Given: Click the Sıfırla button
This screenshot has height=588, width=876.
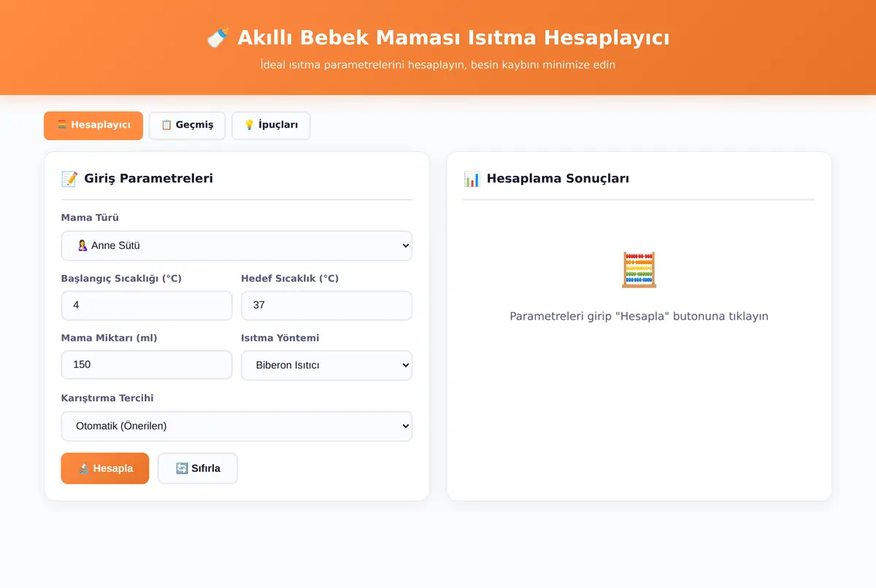Looking at the screenshot, I should 198,468.
